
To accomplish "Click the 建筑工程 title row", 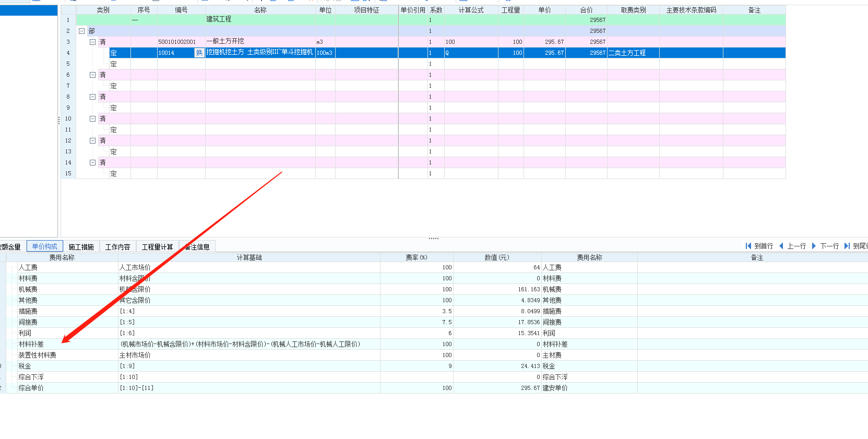I will 431,20.
